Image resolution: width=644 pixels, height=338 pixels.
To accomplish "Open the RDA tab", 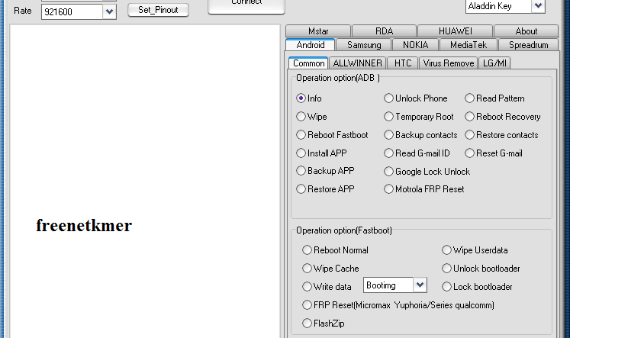I will pos(385,31).
